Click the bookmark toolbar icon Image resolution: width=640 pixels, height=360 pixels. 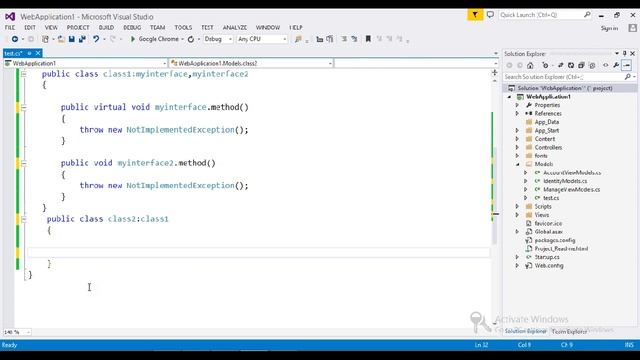368,39
